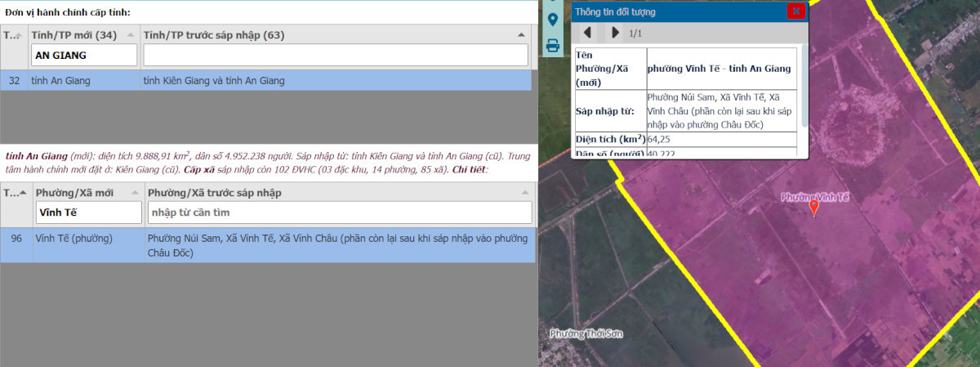
Task: Click the empty pre-merger province filter field
Action: [x=336, y=56]
